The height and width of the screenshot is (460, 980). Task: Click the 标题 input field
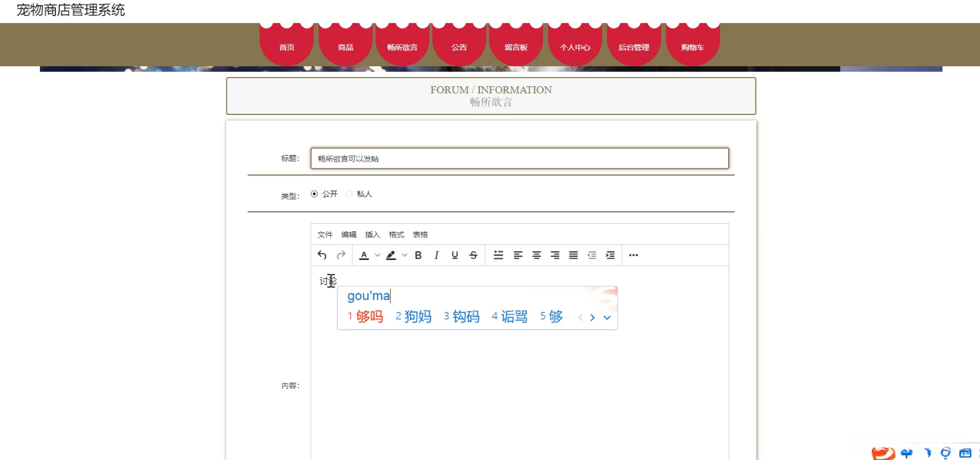coord(519,158)
